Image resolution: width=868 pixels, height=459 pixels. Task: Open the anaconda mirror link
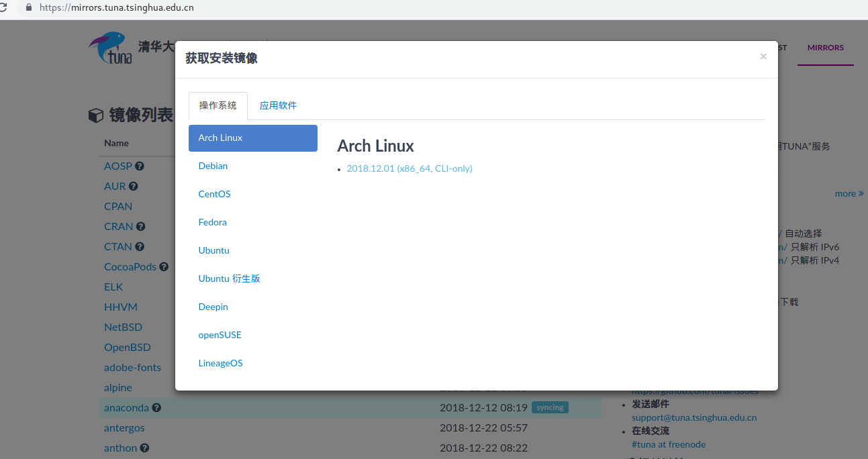[x=126, y=407]
